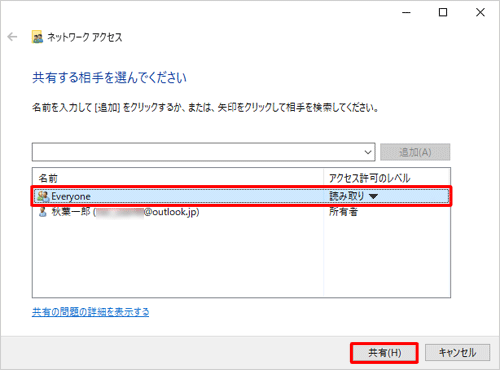Open the 共有の問題の詳細を表示する link
500x370 pixels.
point(90,312)
